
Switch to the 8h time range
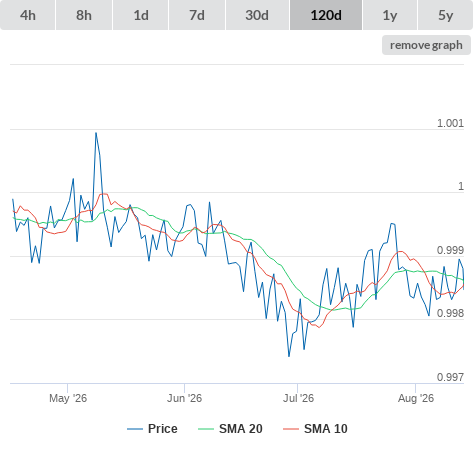(84, 15)
